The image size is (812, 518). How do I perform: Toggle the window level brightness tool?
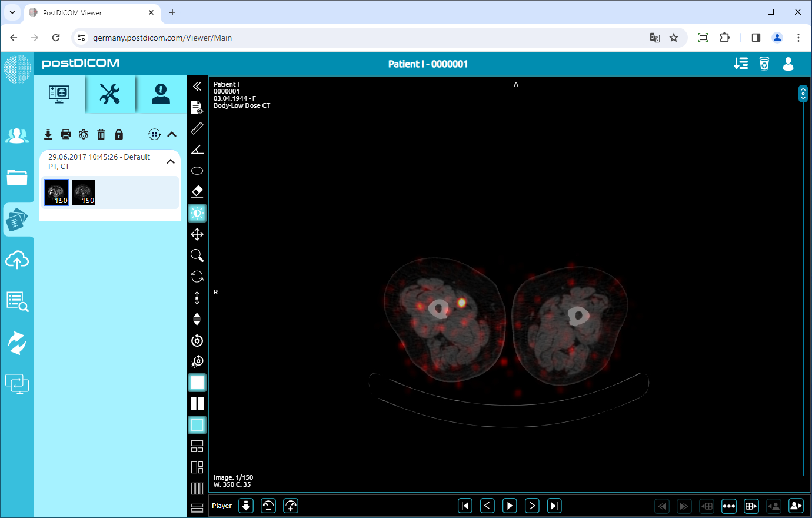(197, 212)
